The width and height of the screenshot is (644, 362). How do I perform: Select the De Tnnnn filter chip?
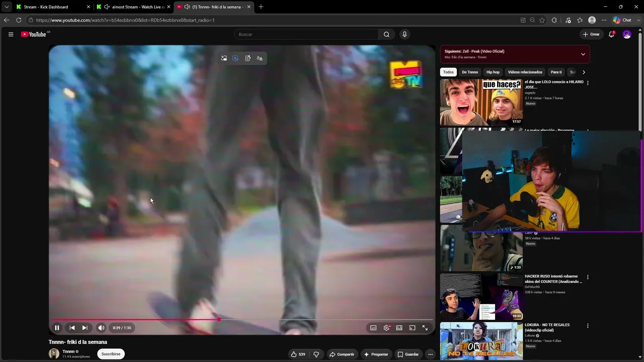(x=470, y=72)
